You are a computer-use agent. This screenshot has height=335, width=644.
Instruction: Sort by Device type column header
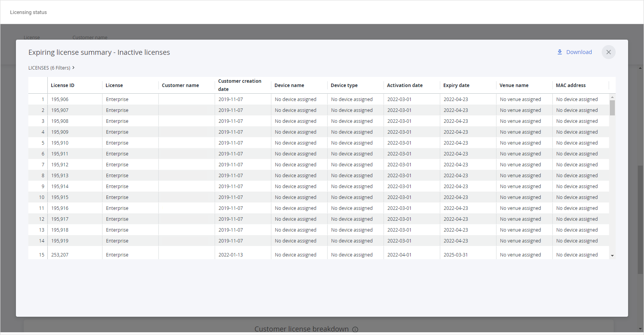tap(344, 85)
